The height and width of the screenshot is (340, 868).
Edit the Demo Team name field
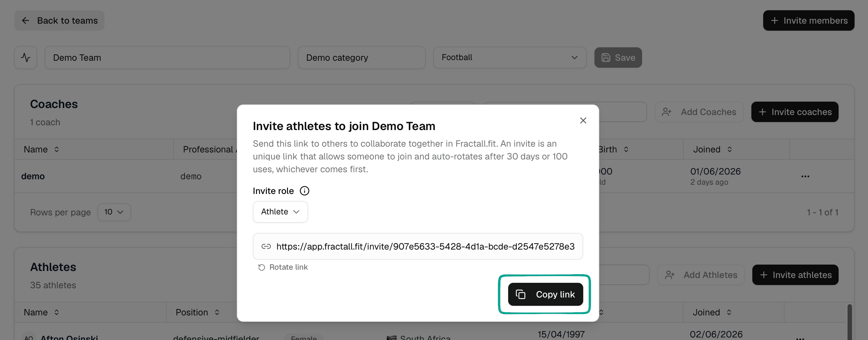click(167, 58)
